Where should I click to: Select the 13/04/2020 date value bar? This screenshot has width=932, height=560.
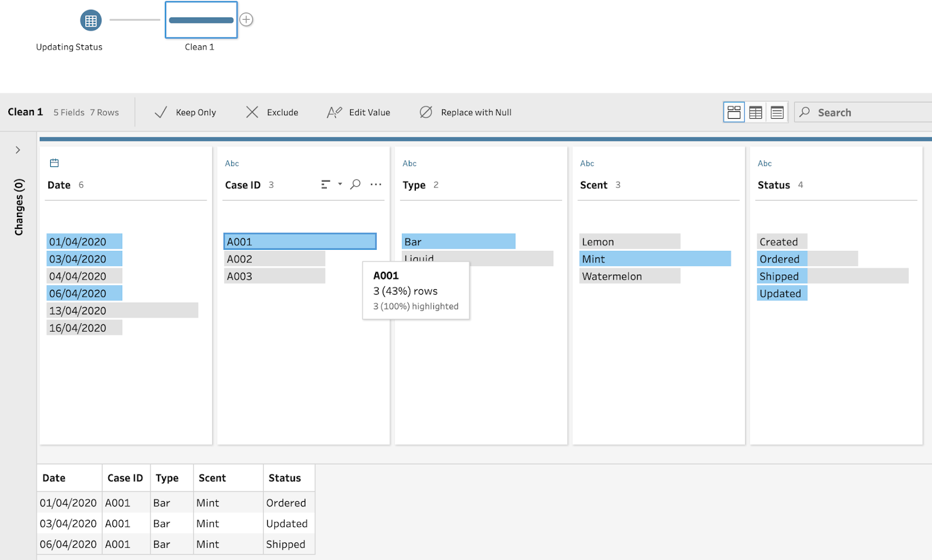122,310
